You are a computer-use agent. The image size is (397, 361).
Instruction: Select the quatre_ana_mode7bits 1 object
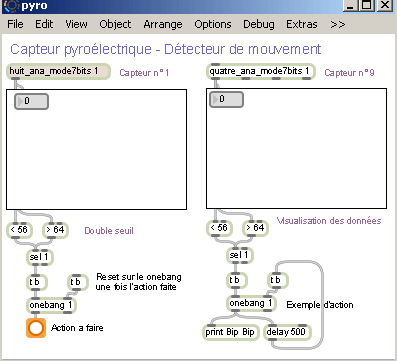click(x=260, y=71)
